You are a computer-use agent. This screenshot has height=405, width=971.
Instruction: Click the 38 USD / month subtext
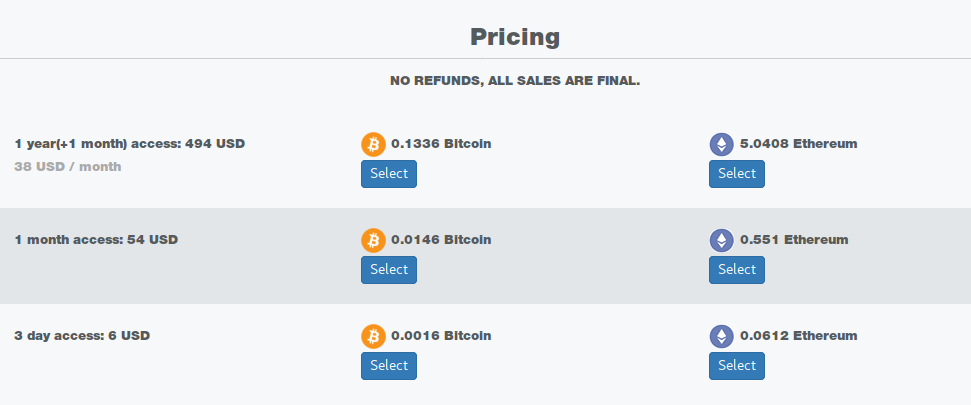tap(67, 167)
